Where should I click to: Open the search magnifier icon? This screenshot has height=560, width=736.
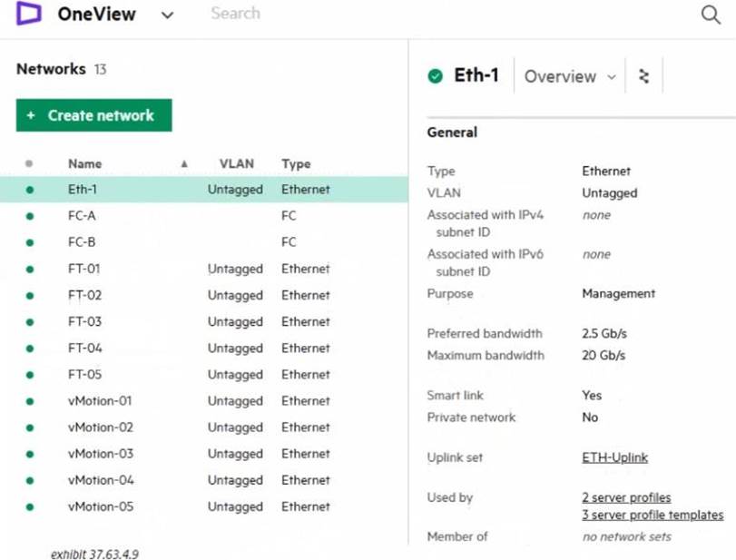click(x=711, y=15)
